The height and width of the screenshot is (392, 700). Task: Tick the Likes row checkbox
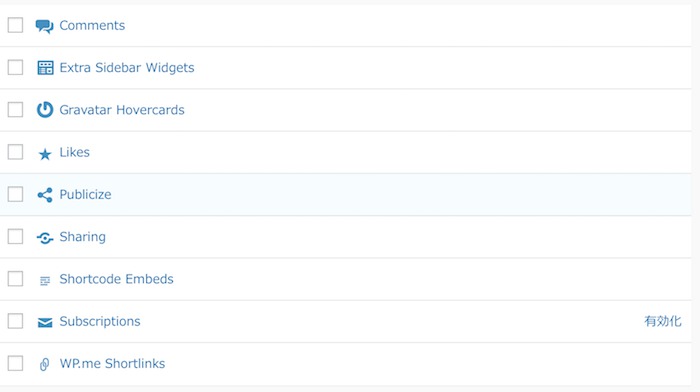15,152
